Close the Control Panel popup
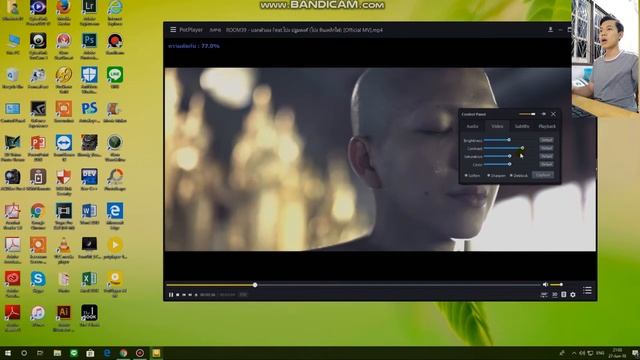The height and width of the screenshot is (360, 640). 553,114
